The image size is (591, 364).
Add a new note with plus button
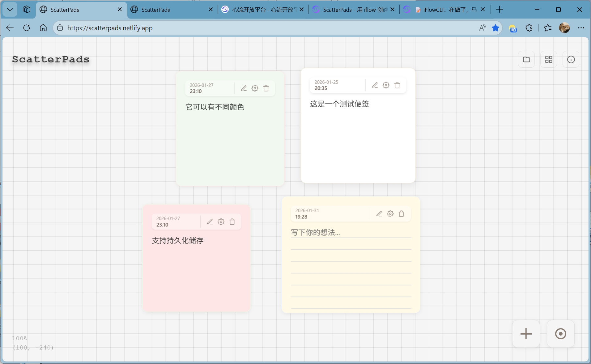(x=526, y=334)
